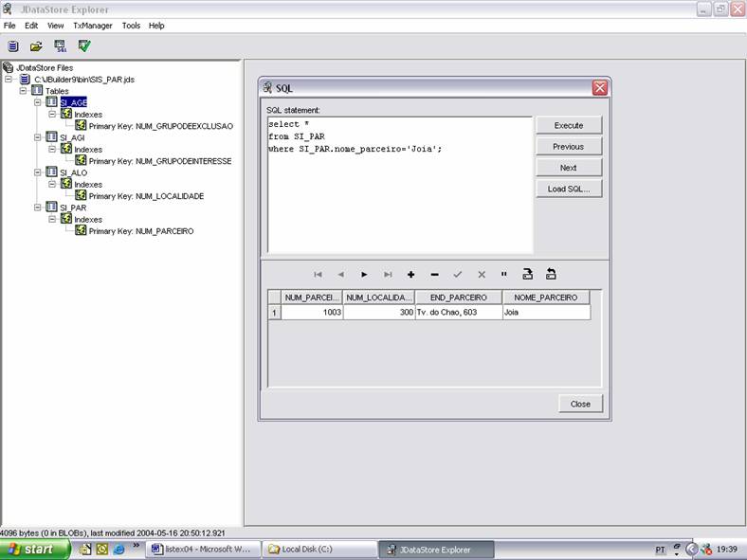The image size is (747, 560).
Task: Select tree row 'Primary Key: NUM_GRUPODEEXCLUSAO'
Action: click(x=160, y=126)
